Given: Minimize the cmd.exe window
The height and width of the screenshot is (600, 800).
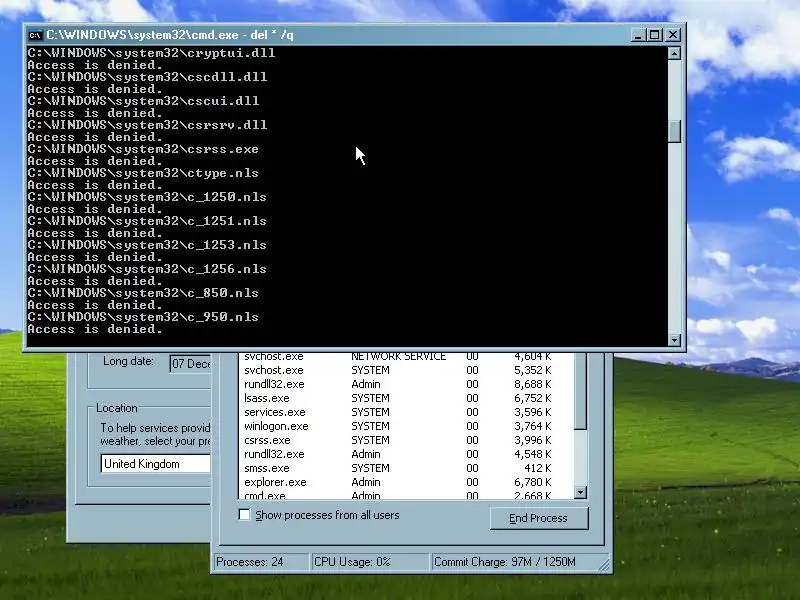Looking at the screenshot, I should point(638,35).
